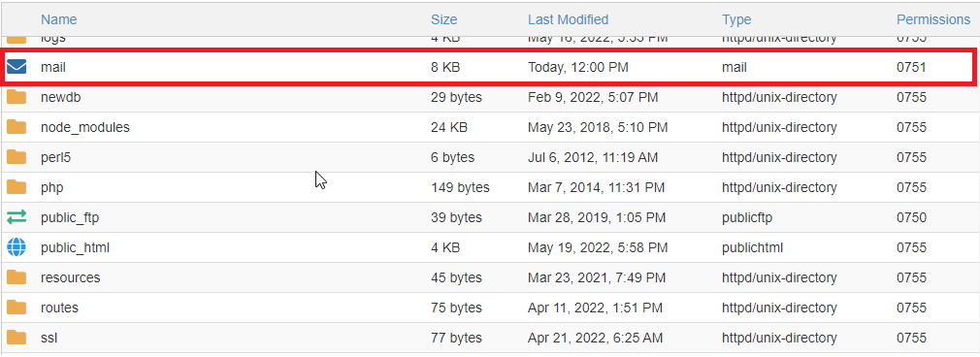Select the resources folder icon
This screenshot has height=357, width=980.
(16, 277)
